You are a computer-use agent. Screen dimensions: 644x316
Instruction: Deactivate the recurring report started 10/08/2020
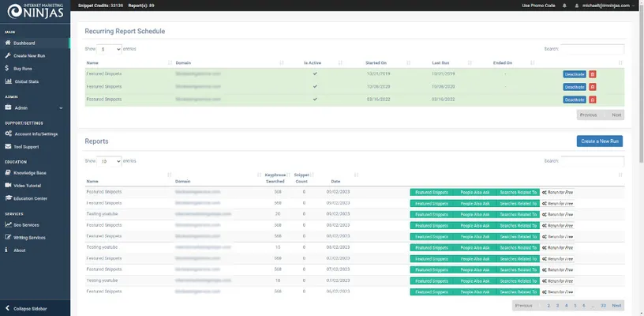(574, 87)
